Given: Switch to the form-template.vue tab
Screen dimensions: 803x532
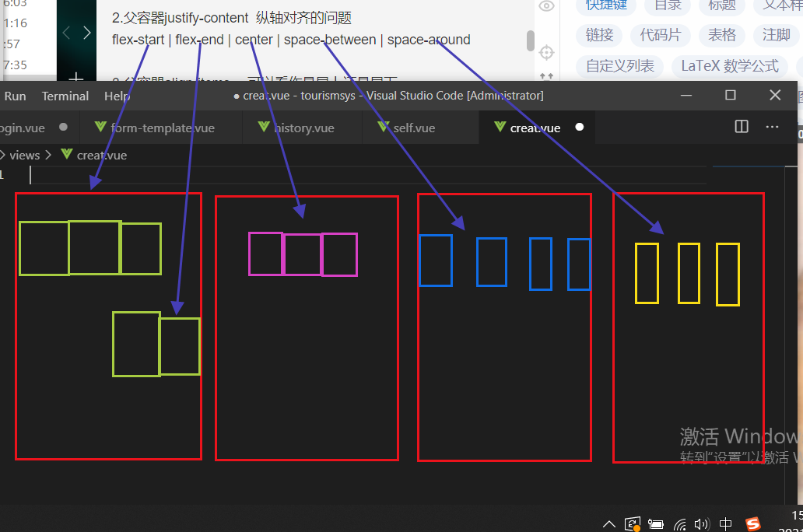Looking at the screenshot, I should (162, 128).
